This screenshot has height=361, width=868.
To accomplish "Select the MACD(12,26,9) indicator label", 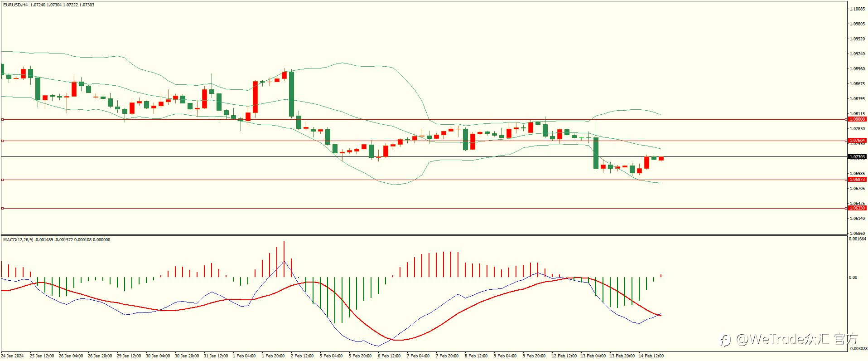I will (x=18, y=240).
